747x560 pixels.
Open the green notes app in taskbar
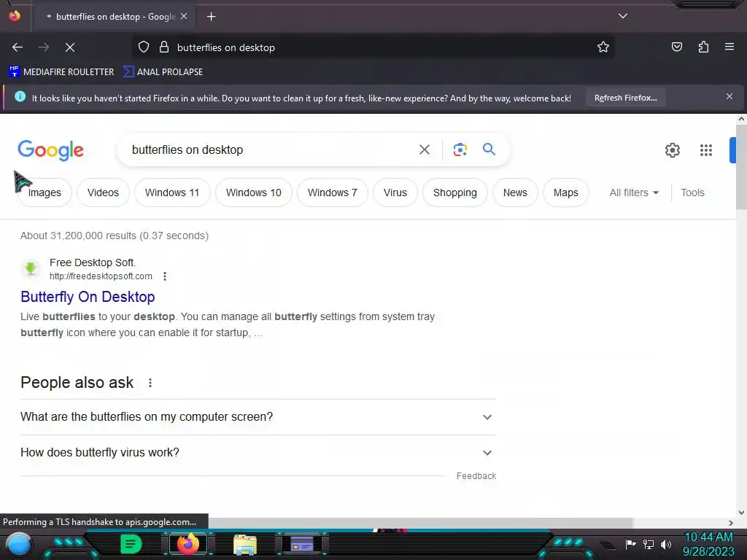point(131,544)
